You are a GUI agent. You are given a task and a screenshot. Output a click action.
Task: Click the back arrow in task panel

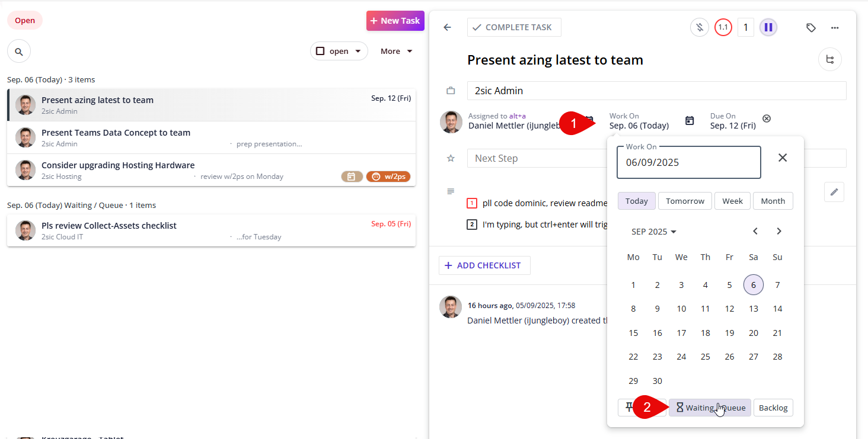pos(448,27)
